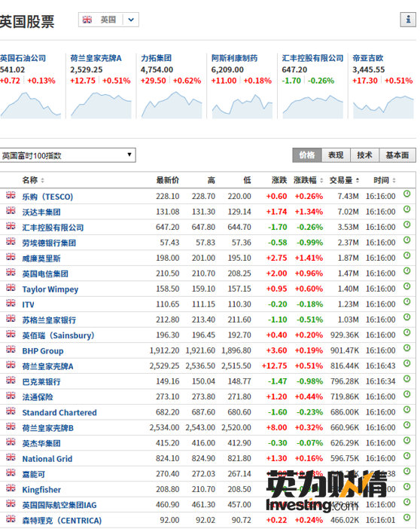Screen dimensions: 420x529
Task: Open the 阿斯利康制药 summary link
Action: click(234, 58)
